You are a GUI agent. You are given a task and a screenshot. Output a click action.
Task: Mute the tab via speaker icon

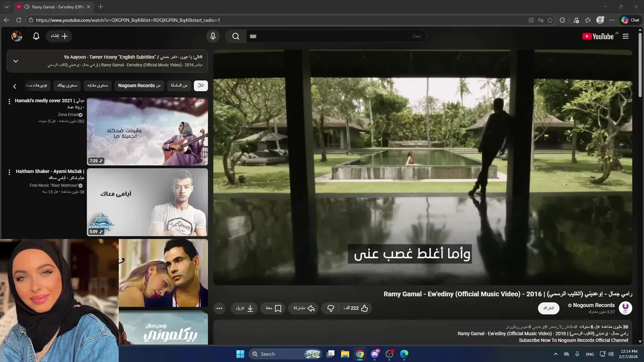pos(26,7)
